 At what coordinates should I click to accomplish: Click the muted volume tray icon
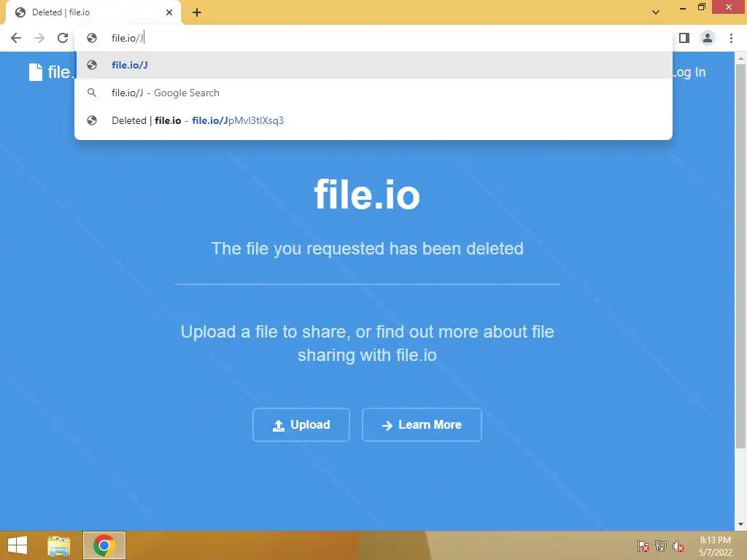click(x=678, y=546)
